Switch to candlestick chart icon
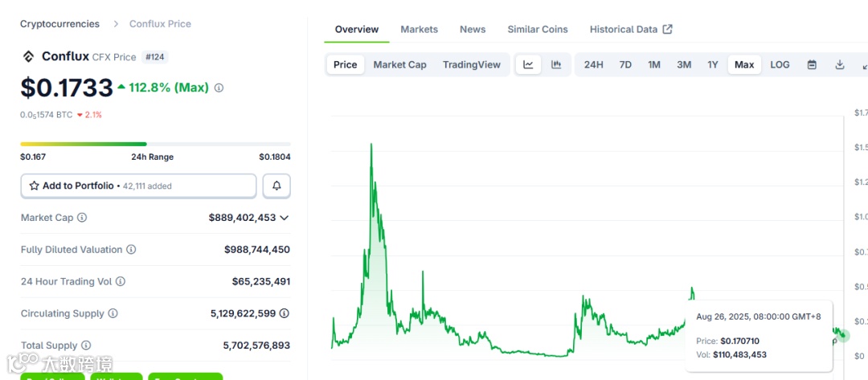Screen dimensions: 868x380 [556, 65]
